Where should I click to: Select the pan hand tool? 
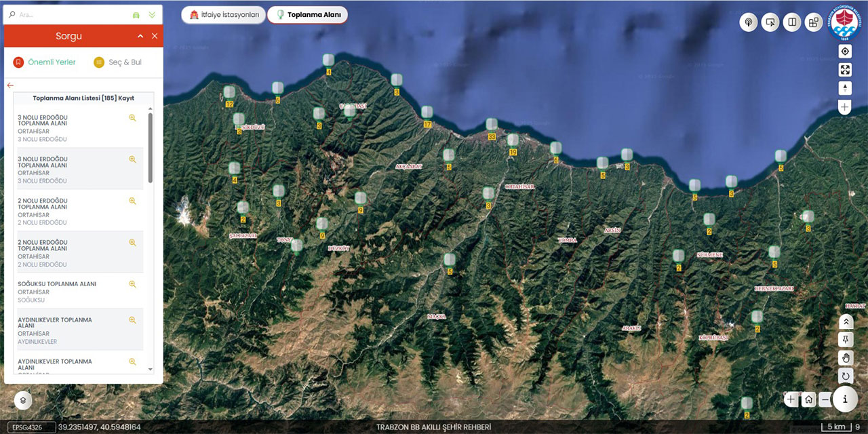point(846,357)
